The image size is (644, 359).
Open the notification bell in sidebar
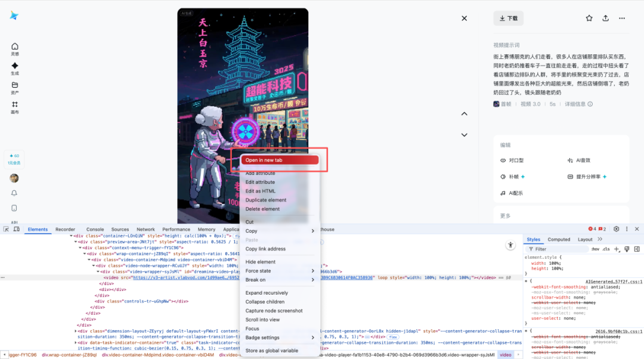pyautogui.click(x=14, y=193)
